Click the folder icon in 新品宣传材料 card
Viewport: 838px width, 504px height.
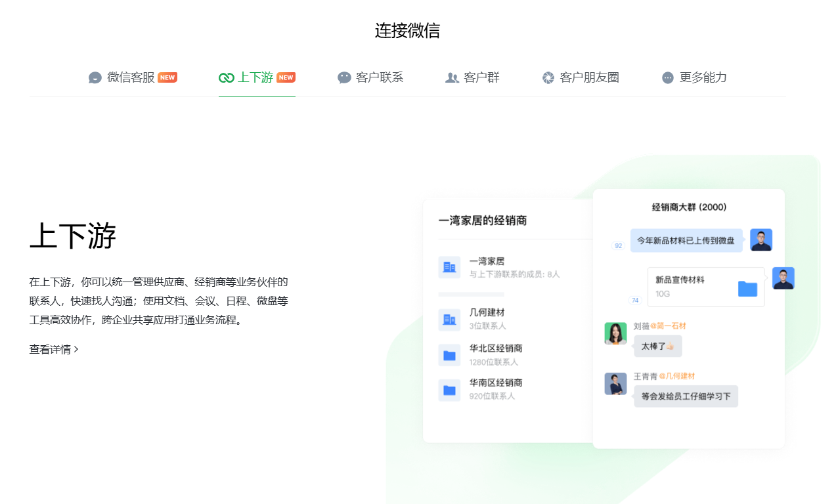tap(747, 289)
